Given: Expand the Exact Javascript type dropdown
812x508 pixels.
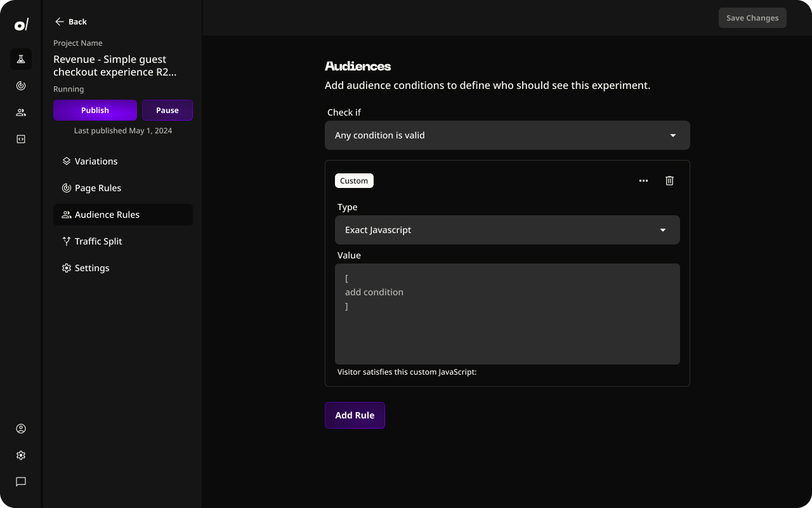Looking at the screenshot, I should click(x=507, y=230).
